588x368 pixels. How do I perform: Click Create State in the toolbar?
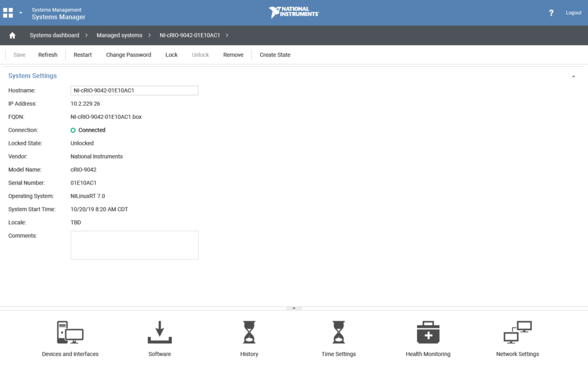(x=275, y=55)
